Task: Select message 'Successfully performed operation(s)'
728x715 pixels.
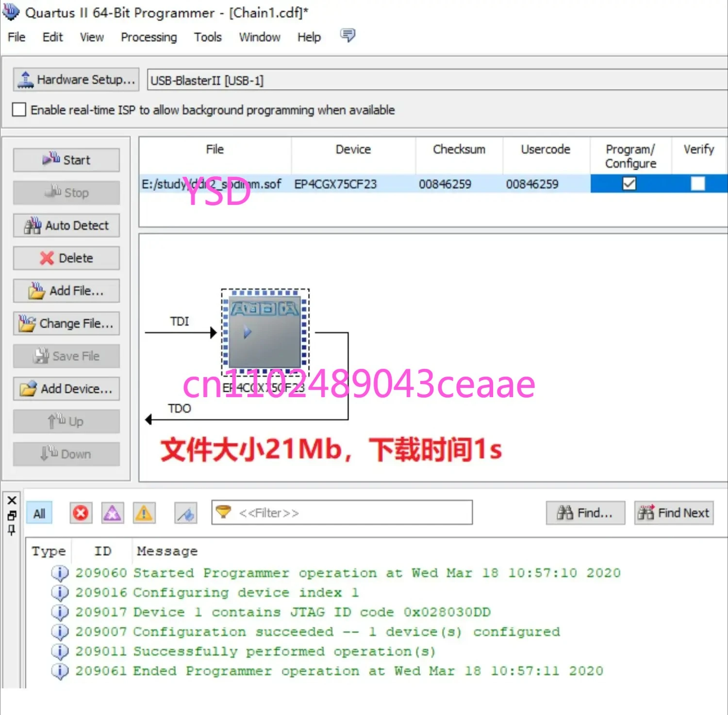Action: click(x=284, y=651)
